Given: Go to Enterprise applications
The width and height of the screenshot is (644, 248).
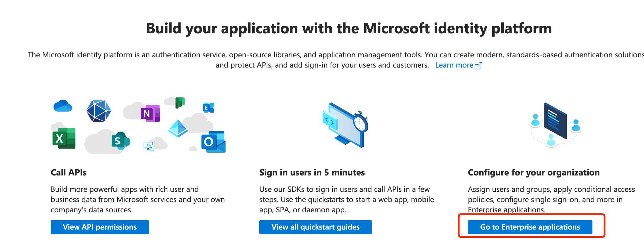Looking at the screenshot, I should (x=530, y=227).
